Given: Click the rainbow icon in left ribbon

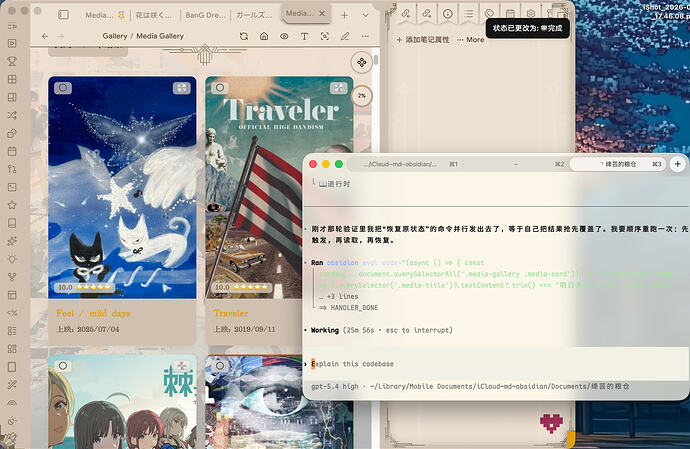Looking at the screenshot, I should 12,403.
